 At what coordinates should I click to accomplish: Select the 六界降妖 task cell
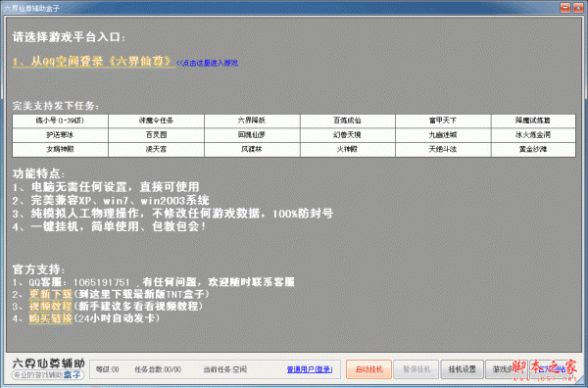pyautogui.click(x=252, y=121)
